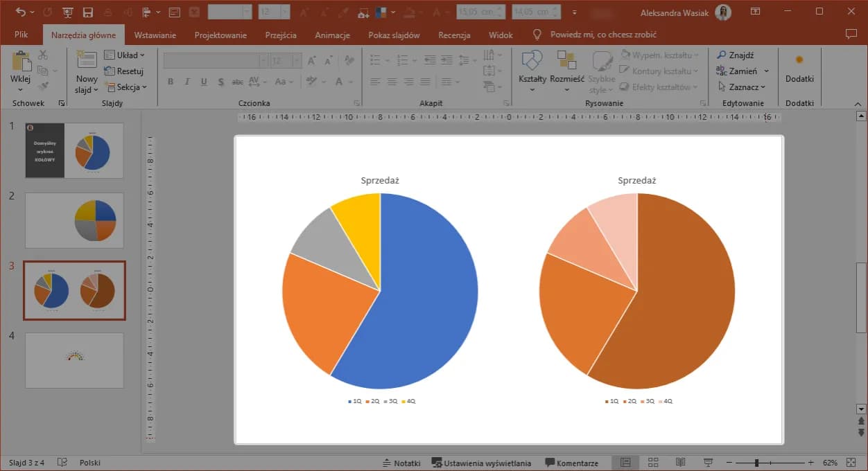The height and width of the screenshot is (471, 868).
Task: Expand the Sekcja dropdown
Action: point(125,87)
